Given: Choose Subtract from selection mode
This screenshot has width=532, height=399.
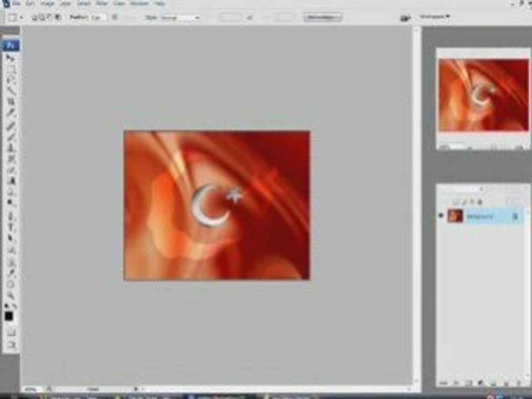Looking at the screenshot, I should pos(50,17).
